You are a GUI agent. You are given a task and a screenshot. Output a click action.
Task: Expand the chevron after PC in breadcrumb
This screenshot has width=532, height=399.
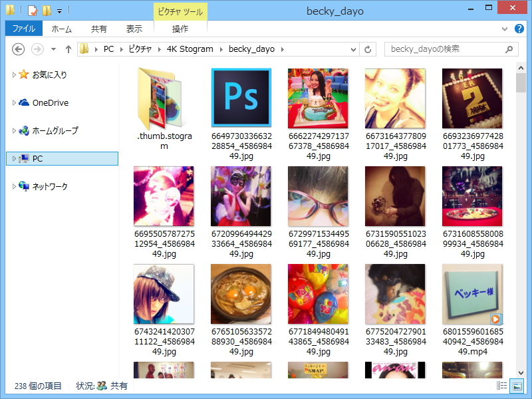121,49
